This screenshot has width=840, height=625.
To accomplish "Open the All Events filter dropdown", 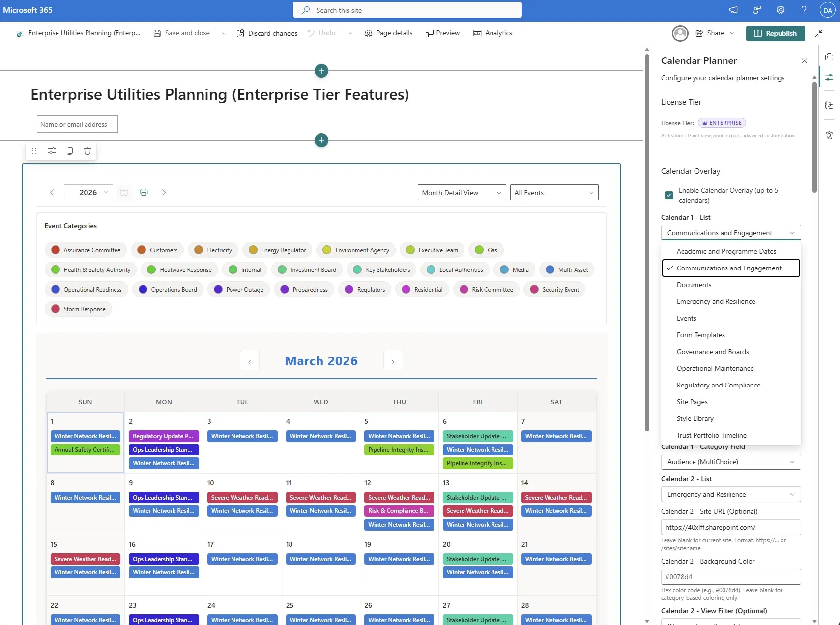I will click(x=554, y=192).
